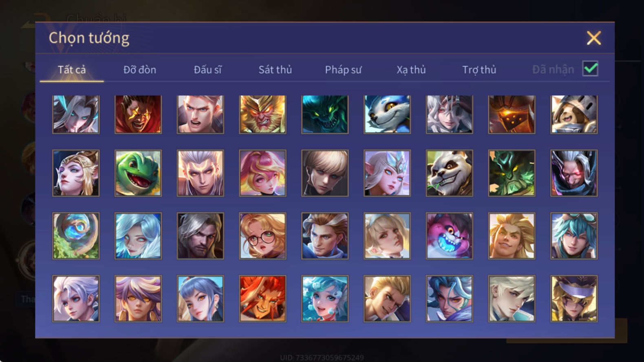Choose the sloth with knight helmet hero
Screen dimensions: 644x362
pyautogui.click(x=574, y=114)
